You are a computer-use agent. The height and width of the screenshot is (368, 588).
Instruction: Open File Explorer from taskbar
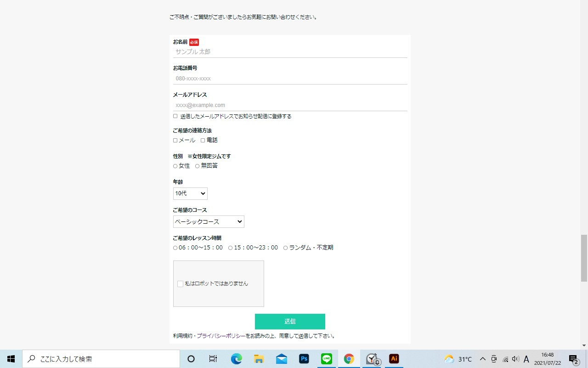coord(259,359)
